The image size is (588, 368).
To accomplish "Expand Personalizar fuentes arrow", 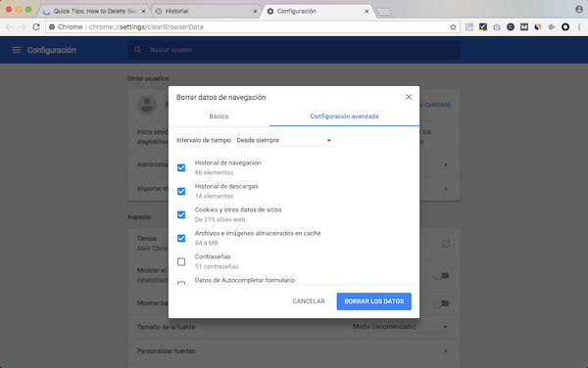I will pyautogui.click(x=446, y=351).
